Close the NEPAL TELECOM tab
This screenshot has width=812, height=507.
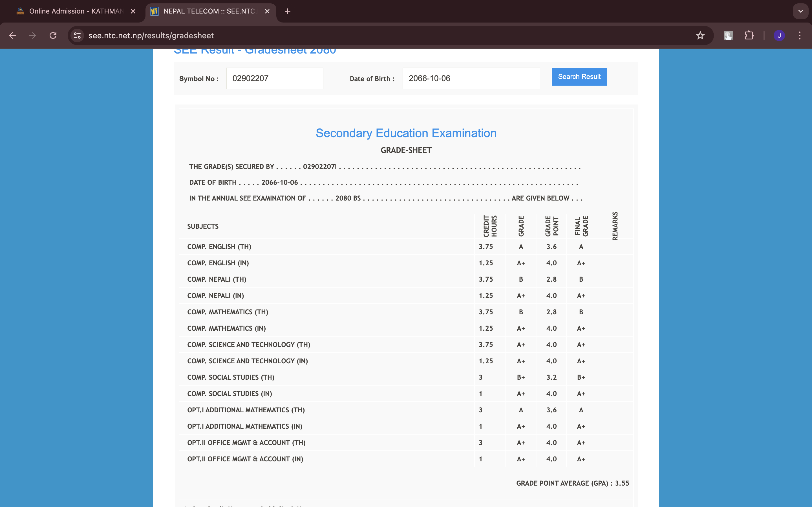click(267, 11)
